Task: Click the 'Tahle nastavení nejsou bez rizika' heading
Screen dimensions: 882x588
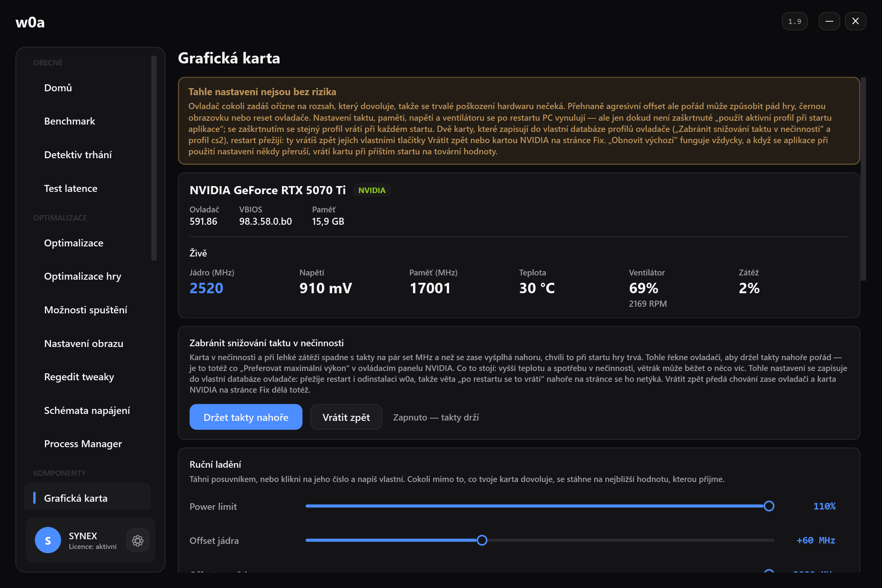Action: pyautogui.click(x=262, y=92)
